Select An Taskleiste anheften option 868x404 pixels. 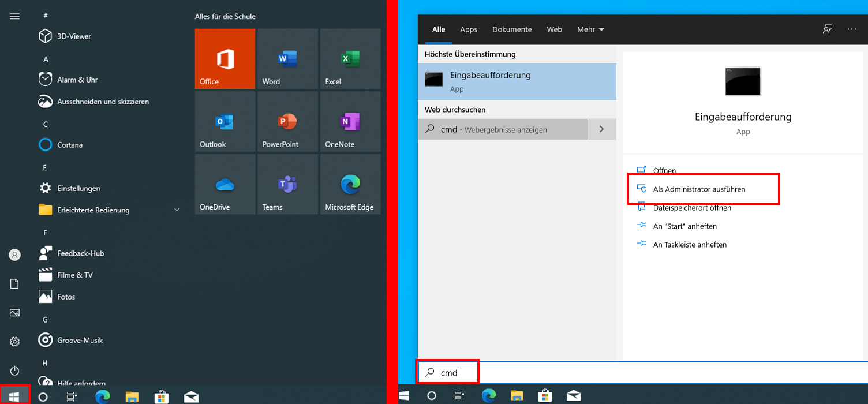689,245
